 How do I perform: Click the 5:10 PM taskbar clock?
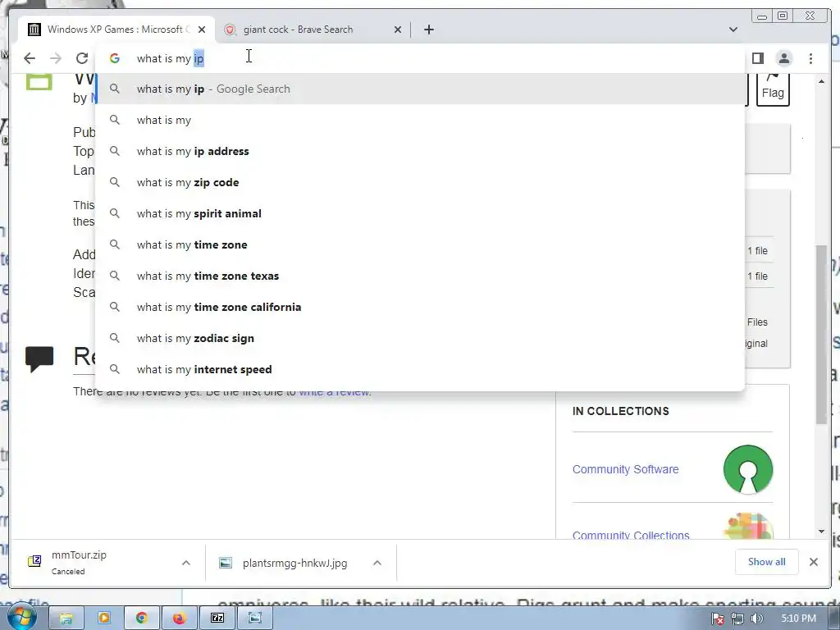click(x=798, y=619)
